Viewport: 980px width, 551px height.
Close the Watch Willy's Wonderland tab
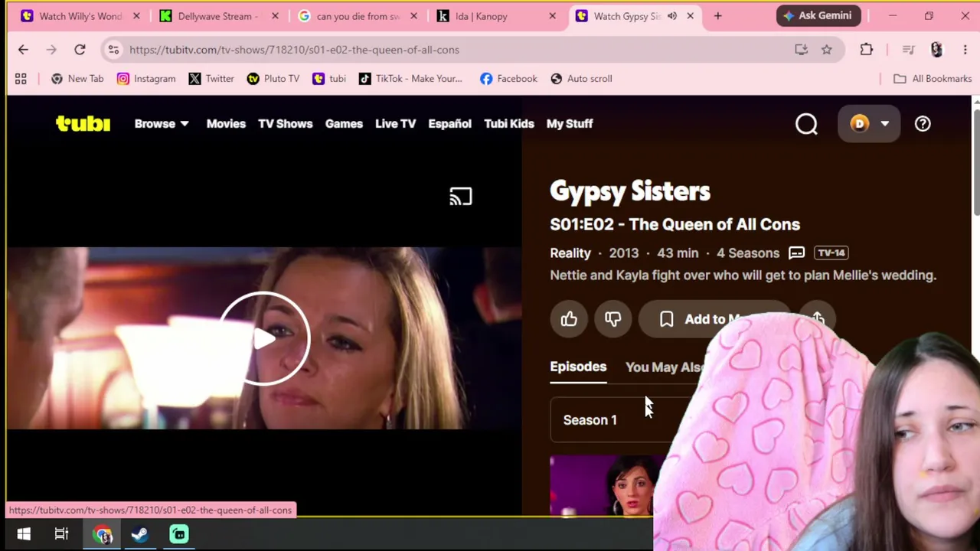(136, 16)
